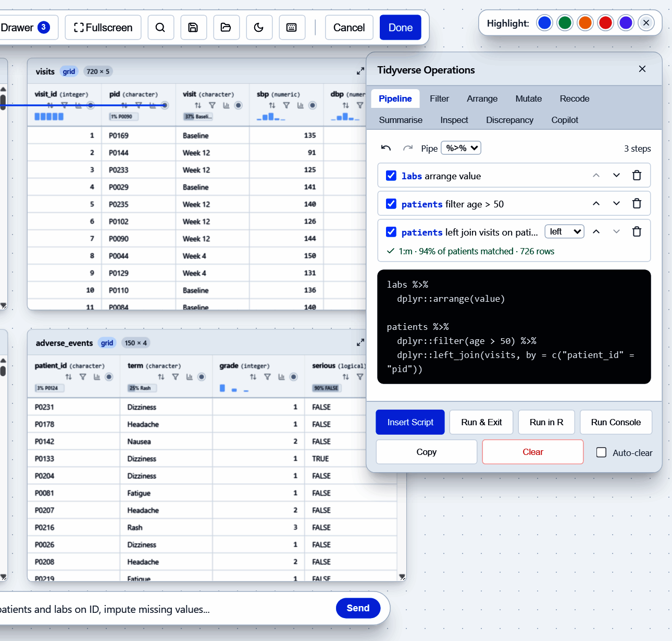
Task: Move patients filter step up
Action: 596,204
